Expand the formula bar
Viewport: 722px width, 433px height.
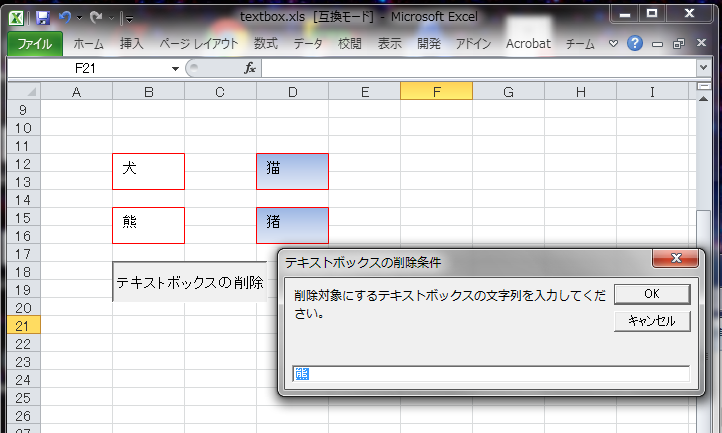(x=703, y=68)
